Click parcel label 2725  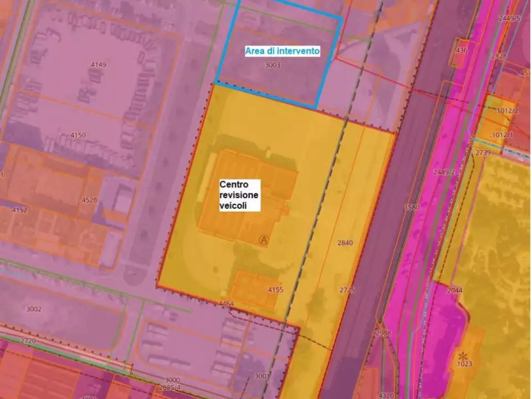(347, 290)
